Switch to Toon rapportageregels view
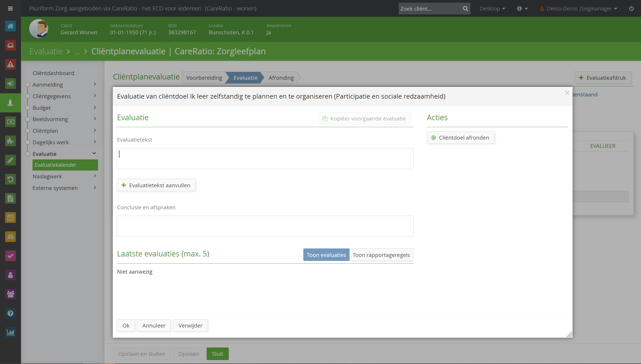The image size is (641, 364). (x=381, y=255)
